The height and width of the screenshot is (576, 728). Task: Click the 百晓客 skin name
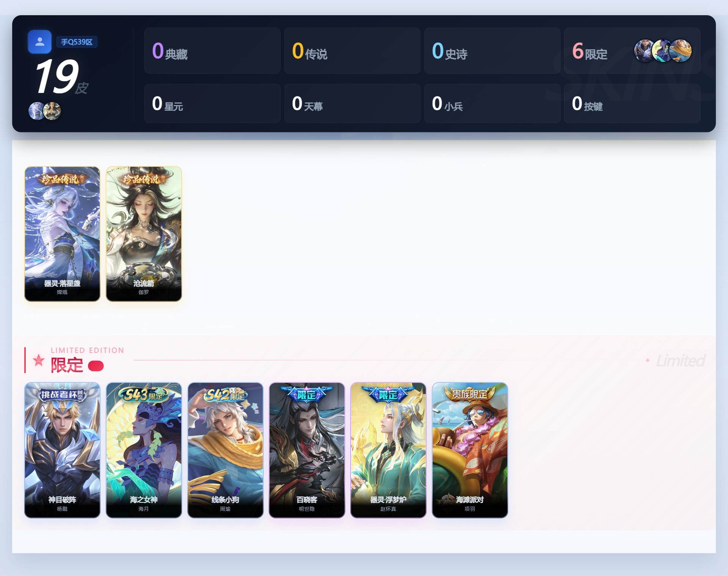[307, 499]
